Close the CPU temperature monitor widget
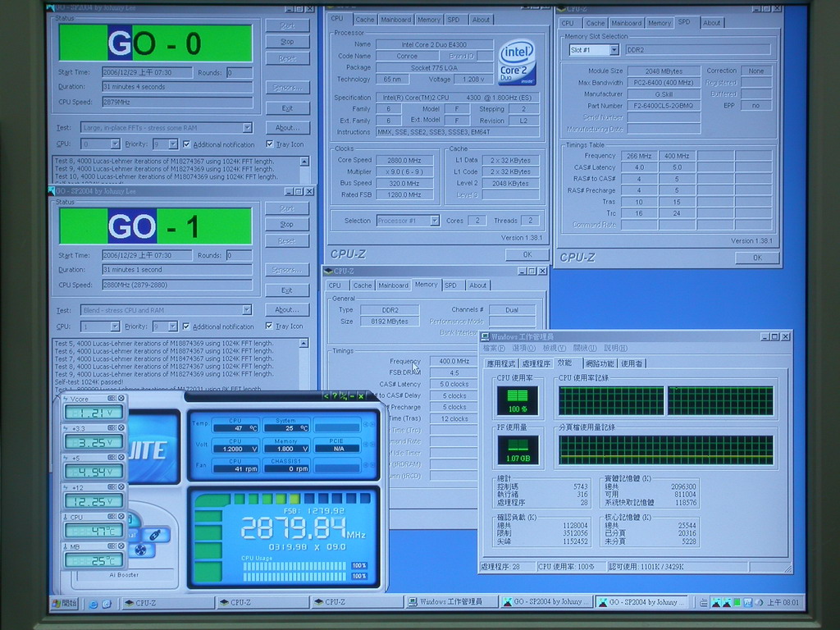840x630 pixels. [121, 517]
